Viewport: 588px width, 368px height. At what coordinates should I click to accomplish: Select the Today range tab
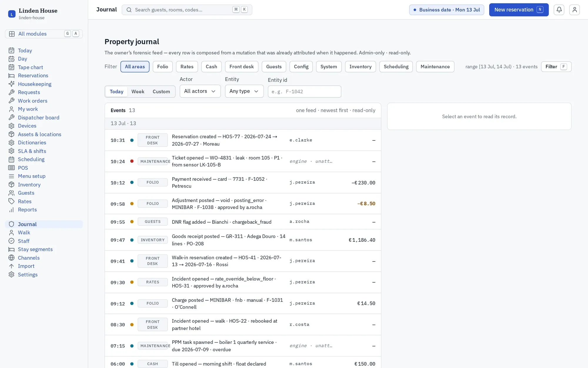point(116,92)
